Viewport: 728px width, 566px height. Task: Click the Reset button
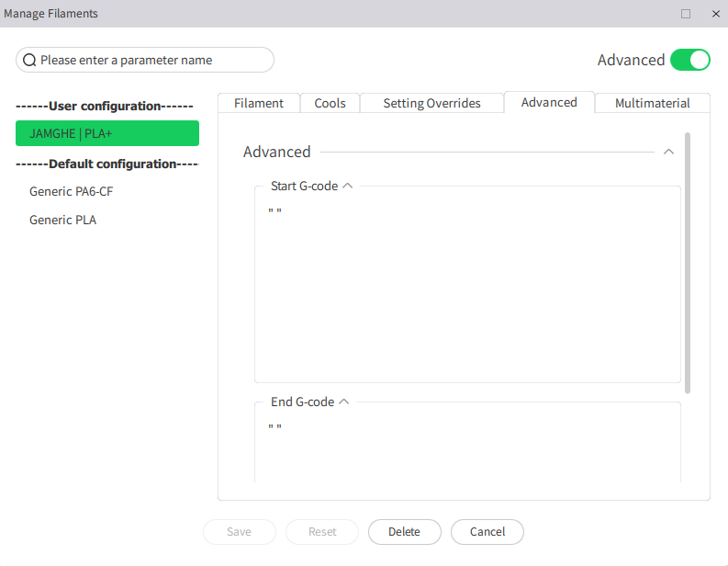click(x=322, y=532)
